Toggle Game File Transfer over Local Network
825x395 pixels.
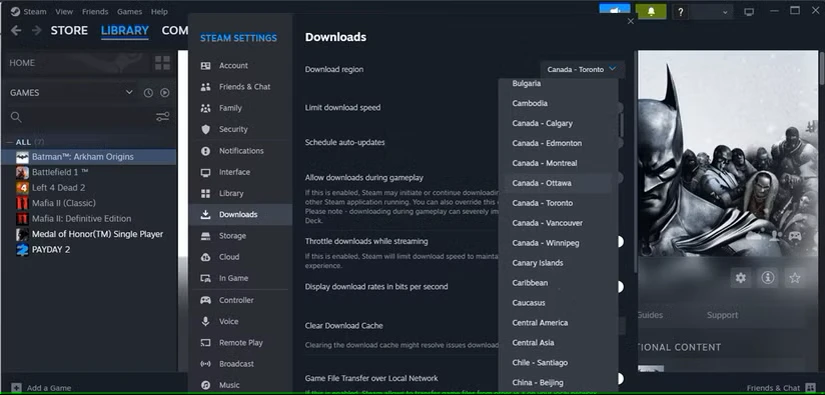(620, 379)
